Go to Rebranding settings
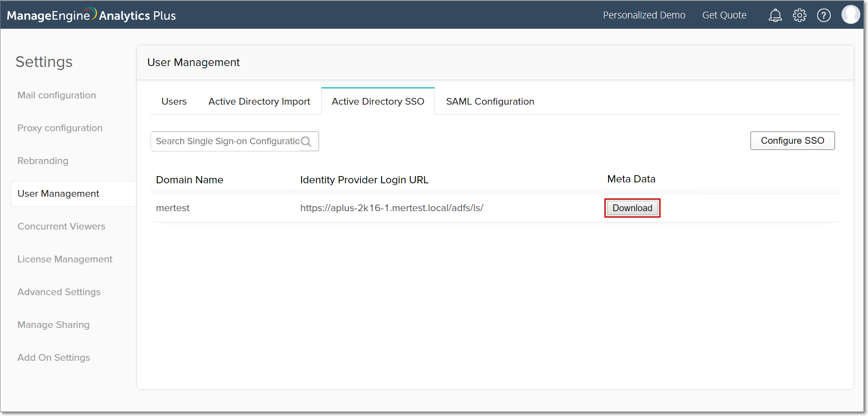 (x=43, y=161)
